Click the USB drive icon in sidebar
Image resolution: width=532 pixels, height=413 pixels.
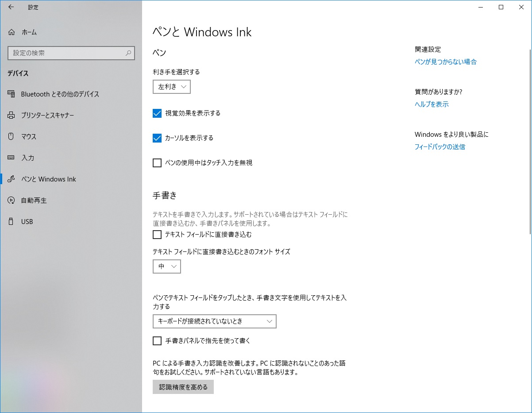11,222
